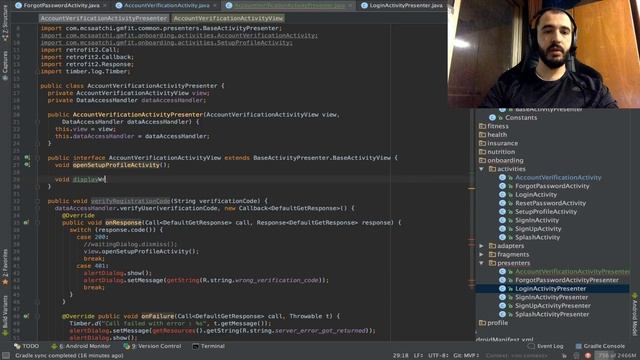Open the Captures side tool window
This screenshot has width=640, height=360.
5,65
